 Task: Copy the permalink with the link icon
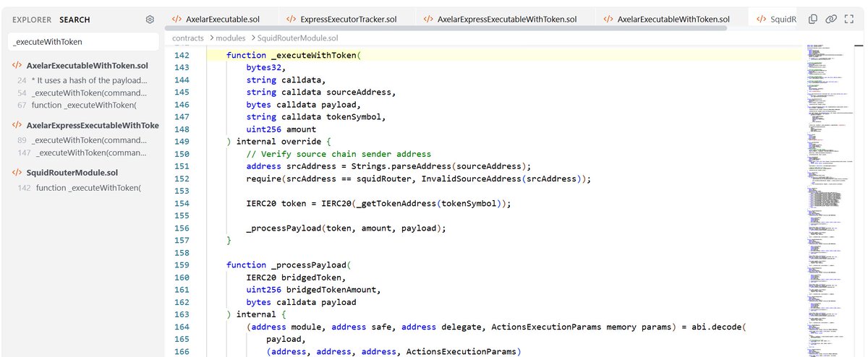pos(831,20)
